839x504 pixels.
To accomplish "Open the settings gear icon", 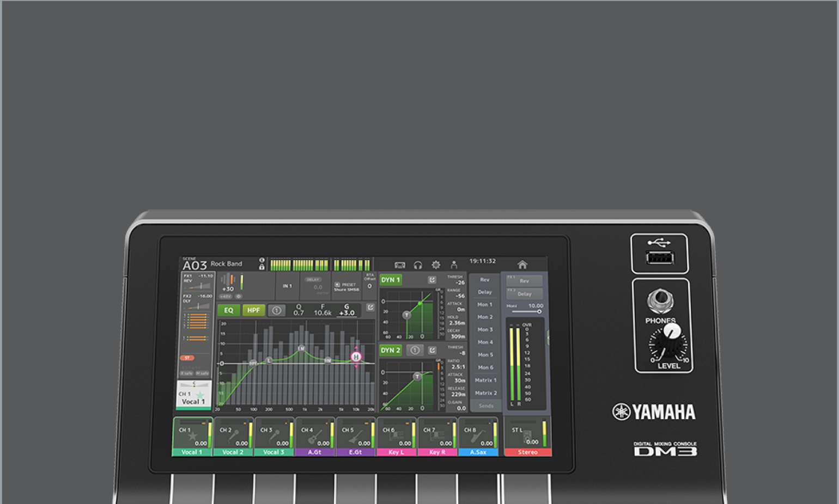I will point(436,265).
